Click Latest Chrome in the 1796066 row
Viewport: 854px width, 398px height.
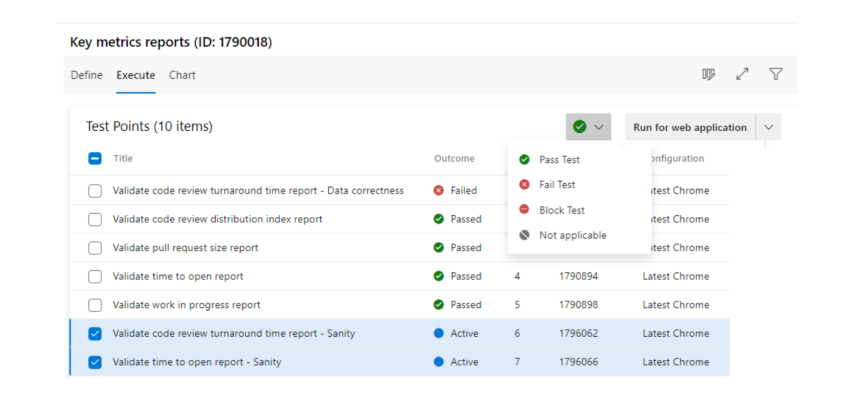pos(676,362)
